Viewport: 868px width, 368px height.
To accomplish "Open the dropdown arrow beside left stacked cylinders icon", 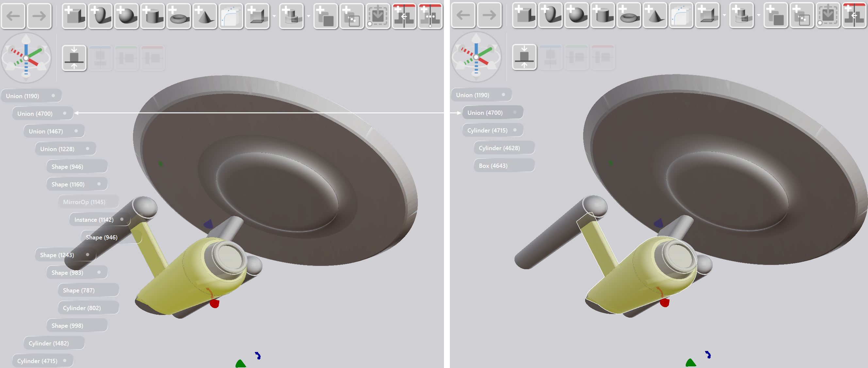I will coord(309,16).
